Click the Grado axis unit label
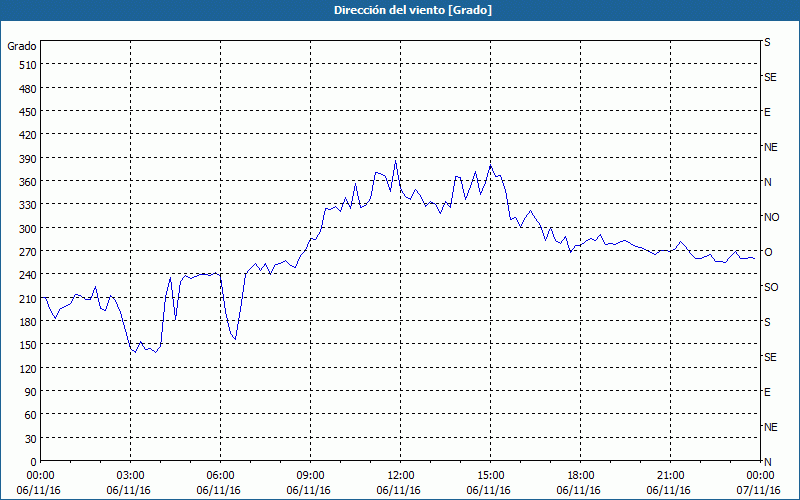 (22, 46)
